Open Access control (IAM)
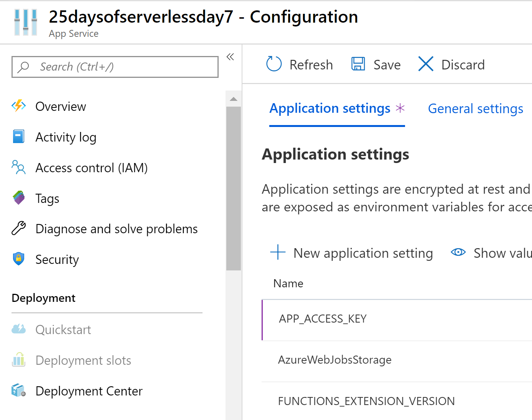The image size is (532, 420). [x=91, y=168]
